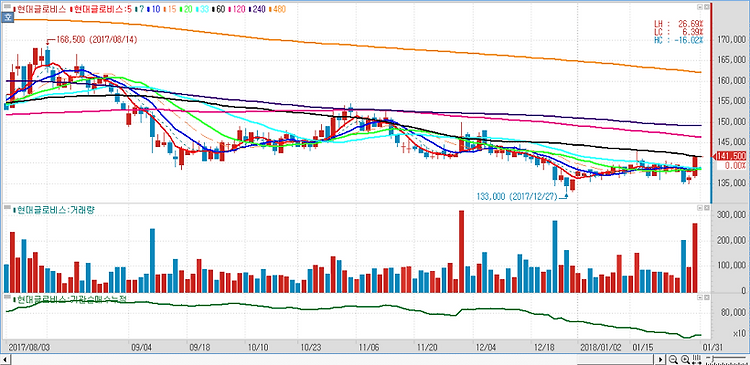This screenshot has width=750, height=365.
Task: Maximize the 거래량 volume pane
Action: pos(706,208)
